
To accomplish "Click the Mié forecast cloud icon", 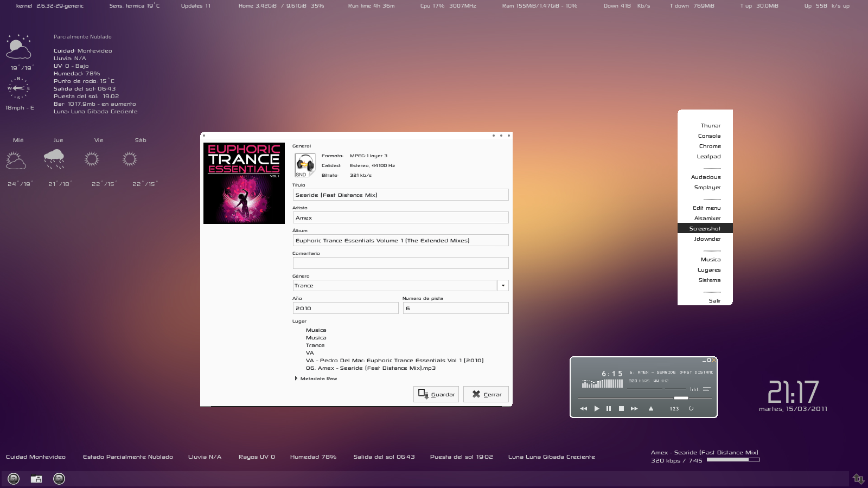I will [16, 160].
